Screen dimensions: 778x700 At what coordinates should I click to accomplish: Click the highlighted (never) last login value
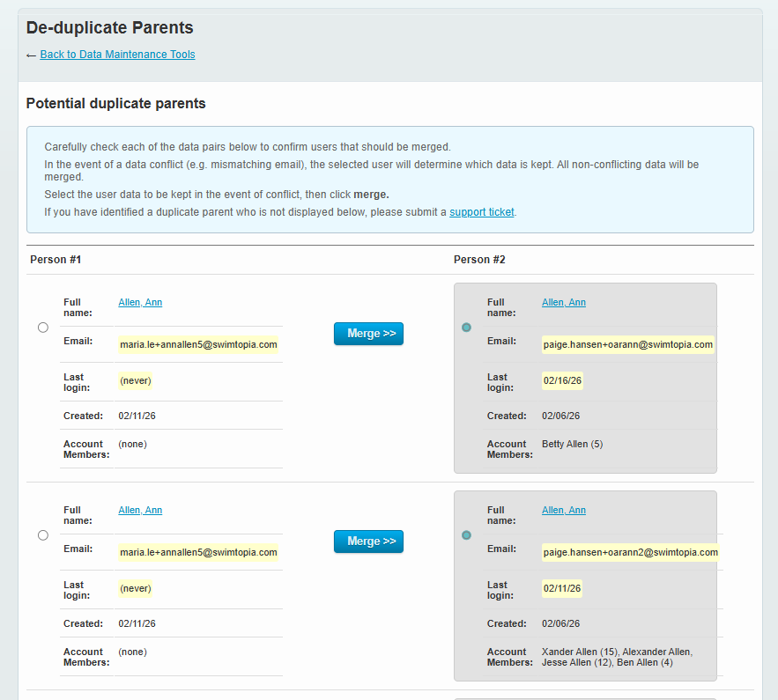pos(135,380)
